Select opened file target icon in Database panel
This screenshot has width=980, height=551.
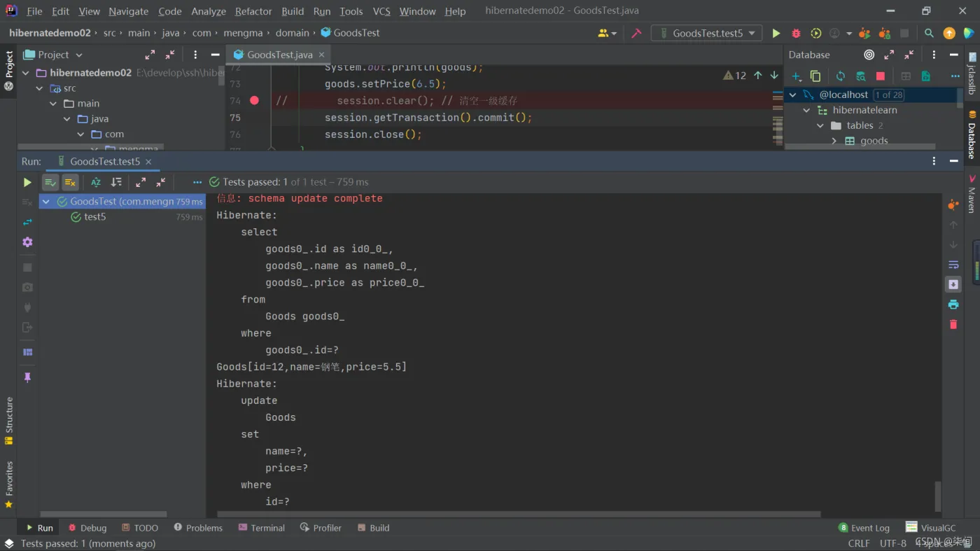pyautogui.click(x=869, y=55)
